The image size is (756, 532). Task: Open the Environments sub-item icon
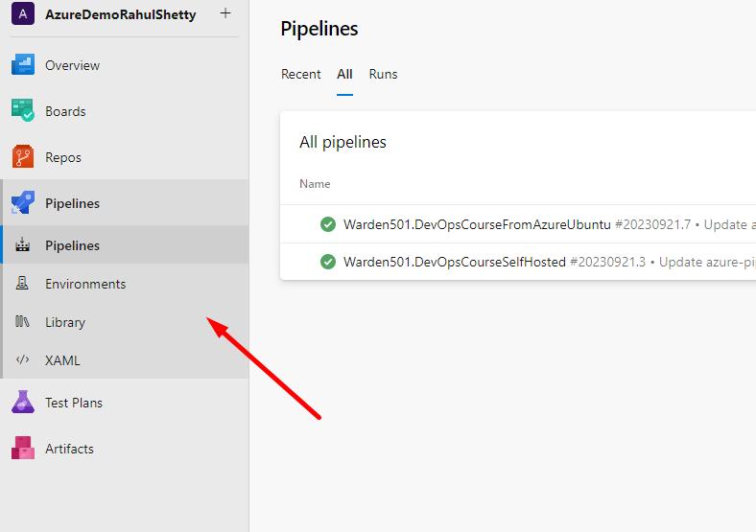click(22, 284)
